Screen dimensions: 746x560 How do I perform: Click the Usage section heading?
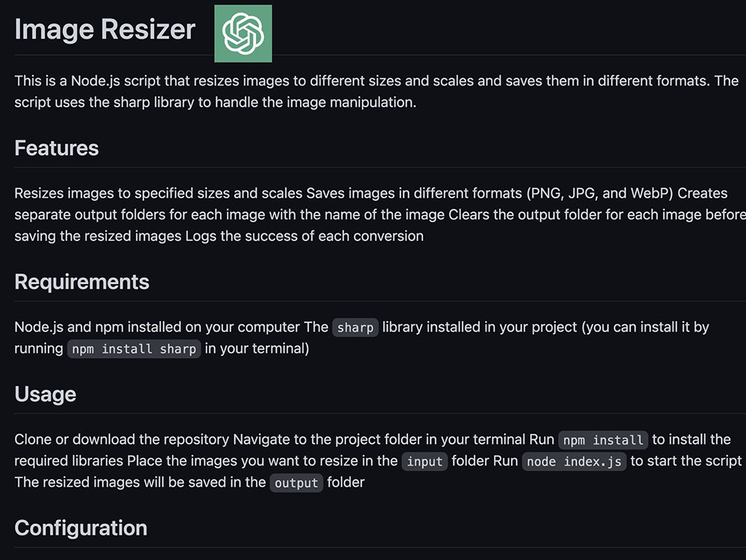coord(46,394)
